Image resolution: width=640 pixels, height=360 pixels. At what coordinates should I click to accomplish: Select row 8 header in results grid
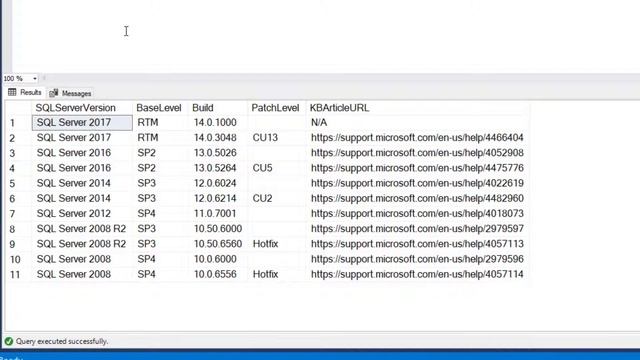18,229
